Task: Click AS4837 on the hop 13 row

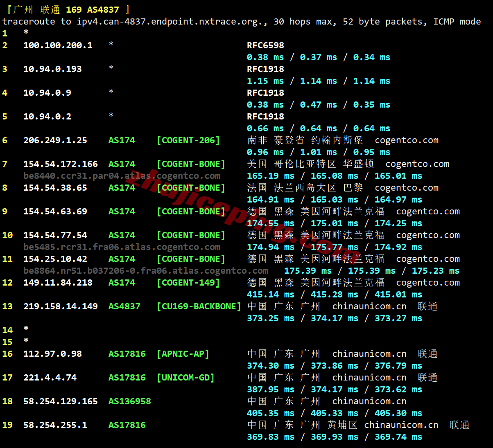Action: [x=124, y=306]
